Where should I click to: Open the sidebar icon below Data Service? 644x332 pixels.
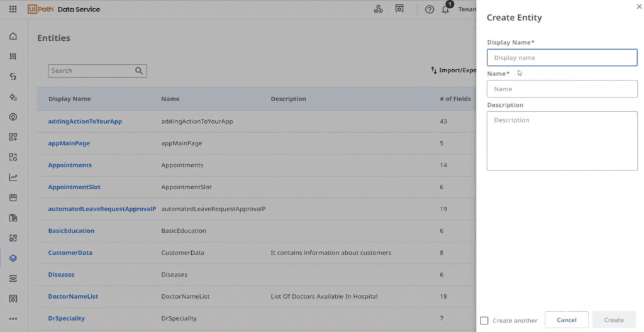pyautogui.click(x=13, y=279)
